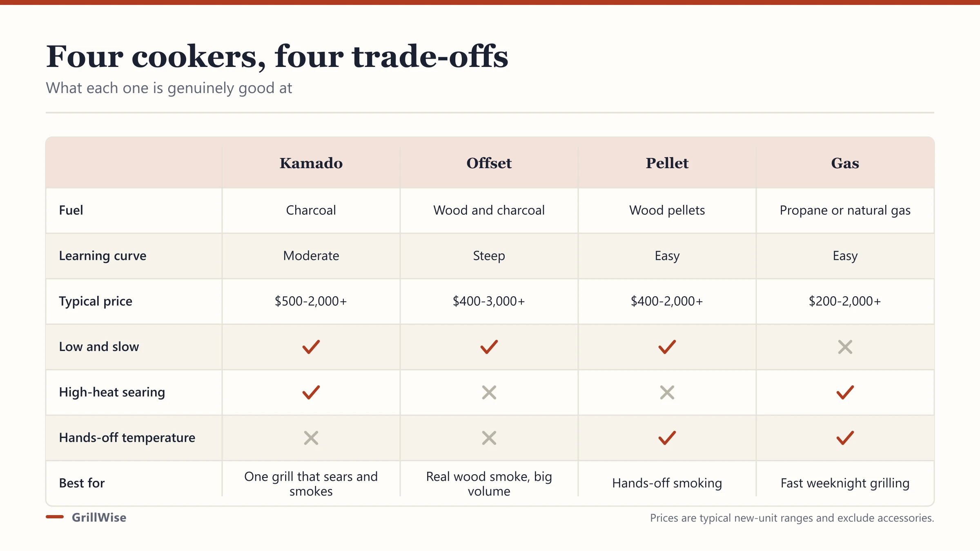Image resolution: width=980 pixels, height=551 pixels.
Task: Click the Pellet hands-off temperature checkmark
Action: pos(667,438)
